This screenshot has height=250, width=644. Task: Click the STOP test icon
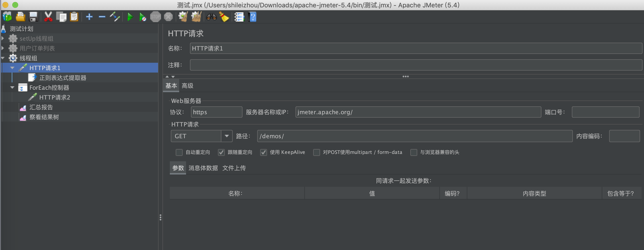tap(156, 17)
